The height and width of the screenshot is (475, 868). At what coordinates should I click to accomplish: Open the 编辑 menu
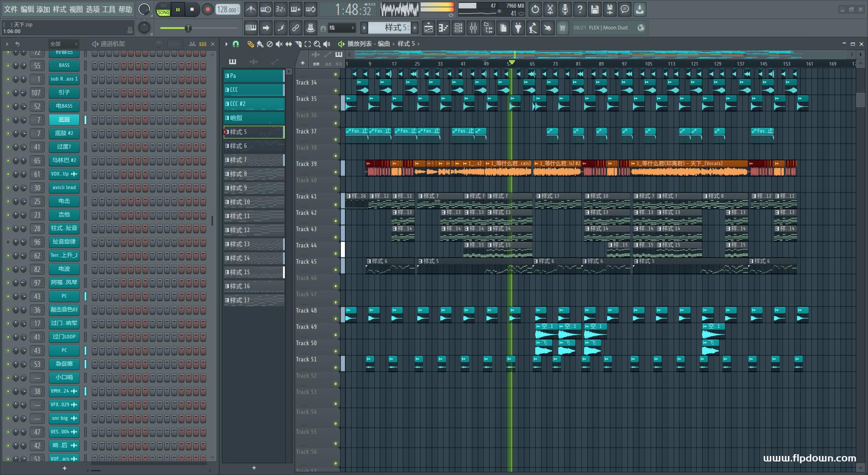[27, 9]
